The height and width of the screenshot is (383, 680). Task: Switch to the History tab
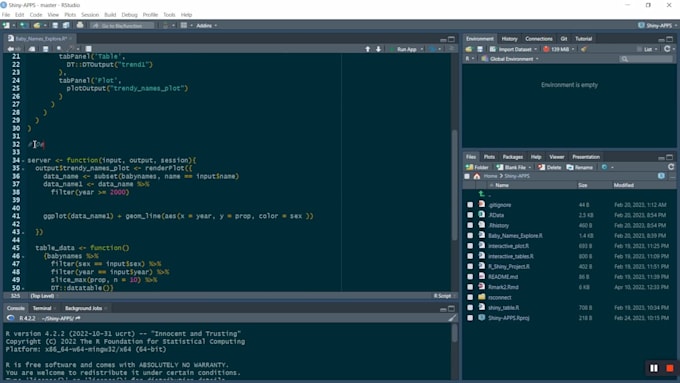tap(509, 39)
